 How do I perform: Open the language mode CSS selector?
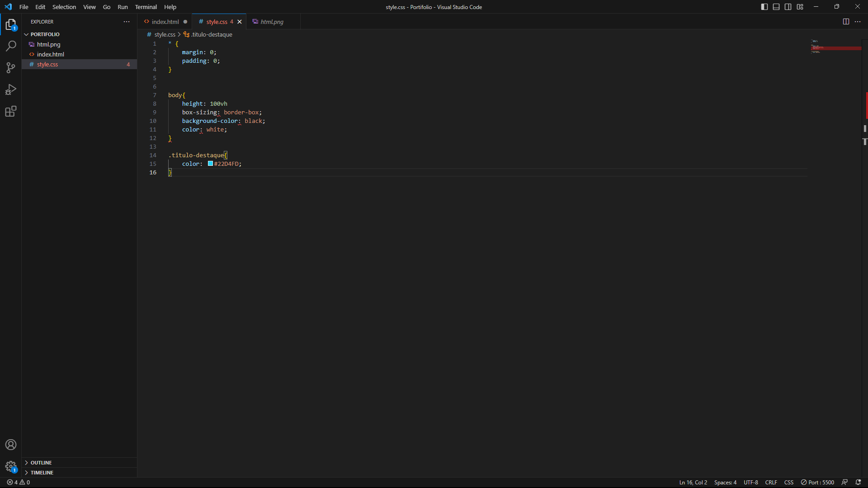tap(789, 482)
